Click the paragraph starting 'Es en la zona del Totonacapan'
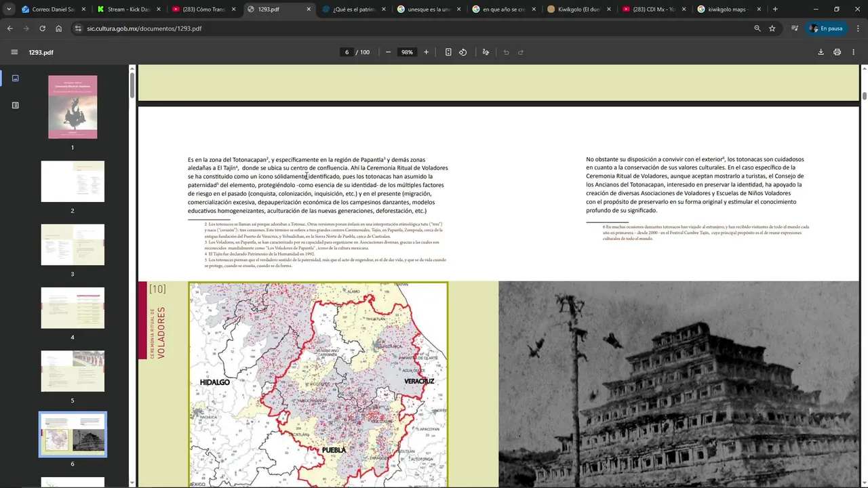The height and width of the screenshot is (488, 868). tap(318, 185)
